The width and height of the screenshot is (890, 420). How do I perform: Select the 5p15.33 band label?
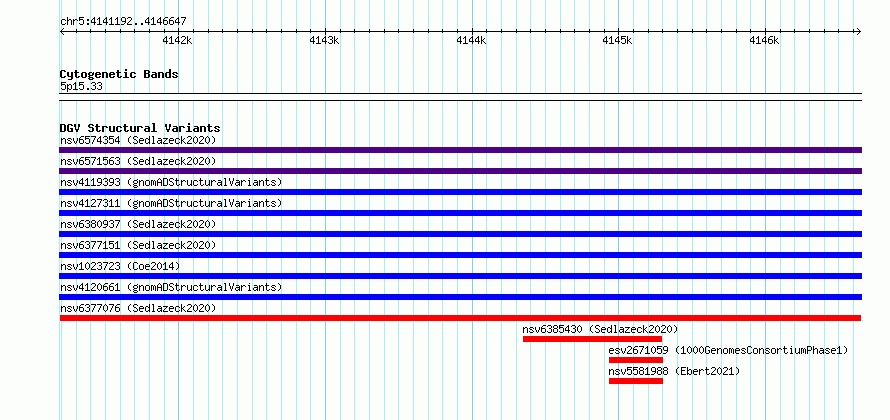81,87
